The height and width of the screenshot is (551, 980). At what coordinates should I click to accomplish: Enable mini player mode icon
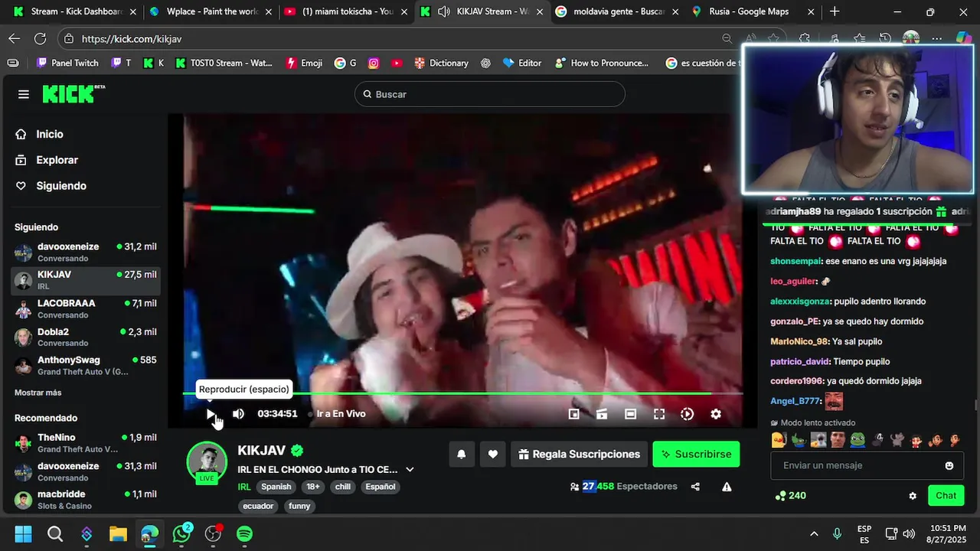click(573, 414)
